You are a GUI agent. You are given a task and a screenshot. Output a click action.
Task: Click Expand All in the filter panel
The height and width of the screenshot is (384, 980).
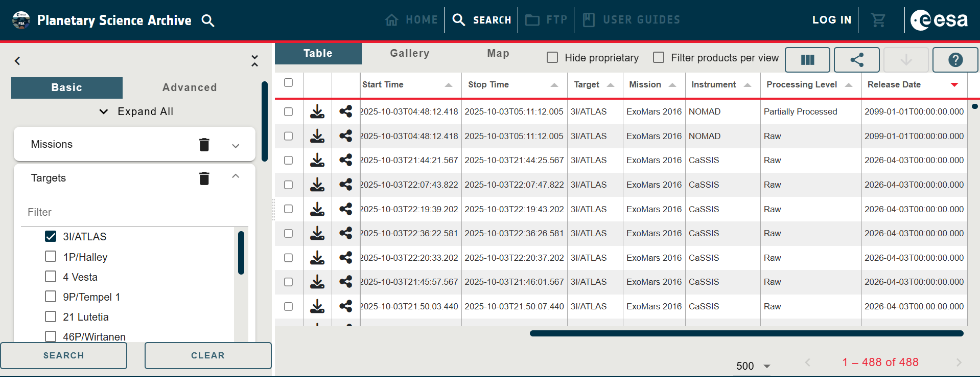136,111
